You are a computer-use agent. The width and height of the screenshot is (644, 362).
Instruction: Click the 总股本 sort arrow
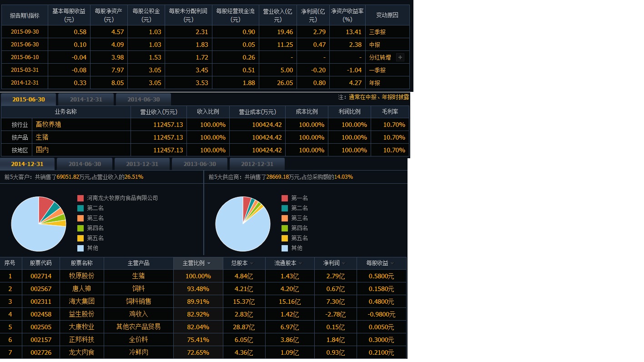click(252, 263)
